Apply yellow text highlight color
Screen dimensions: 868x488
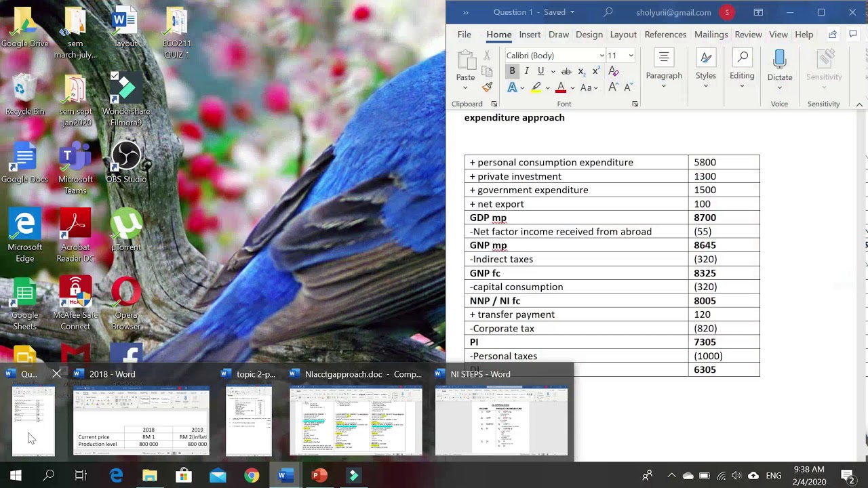pos(536,87)
